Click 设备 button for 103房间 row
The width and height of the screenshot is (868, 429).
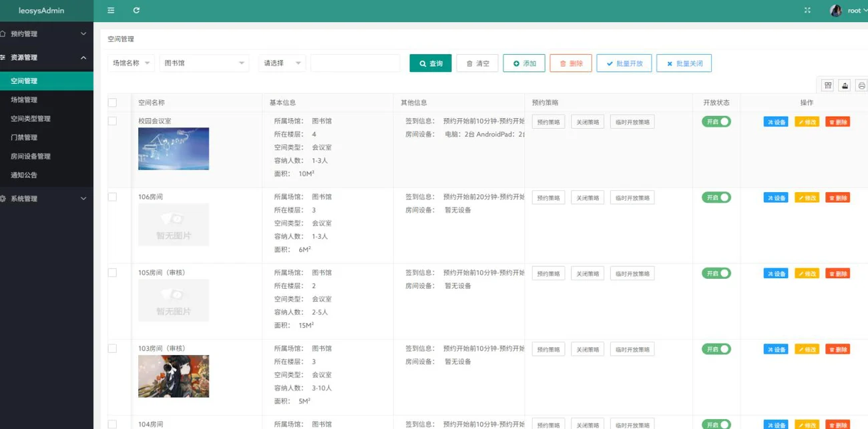[x=776, y=350]
